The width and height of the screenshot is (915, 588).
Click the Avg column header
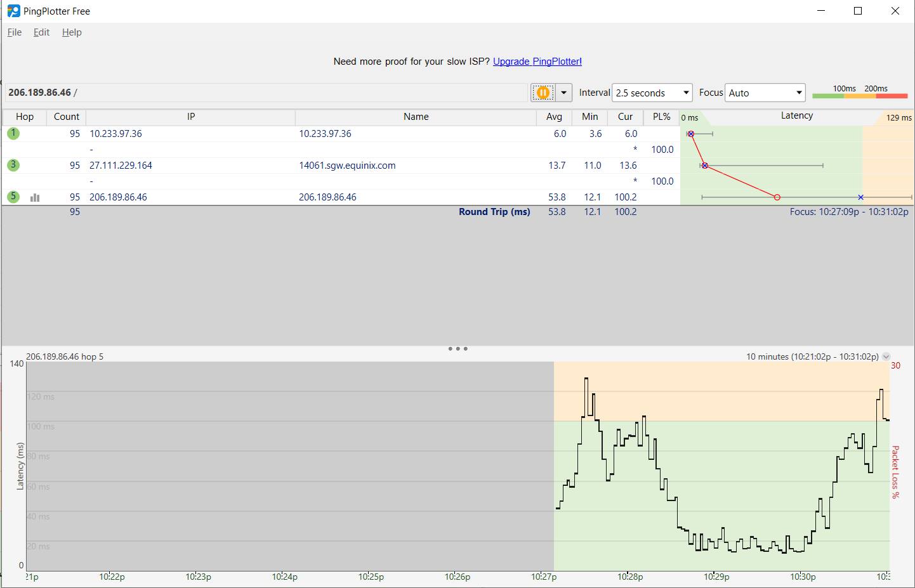tap(554, 117)
